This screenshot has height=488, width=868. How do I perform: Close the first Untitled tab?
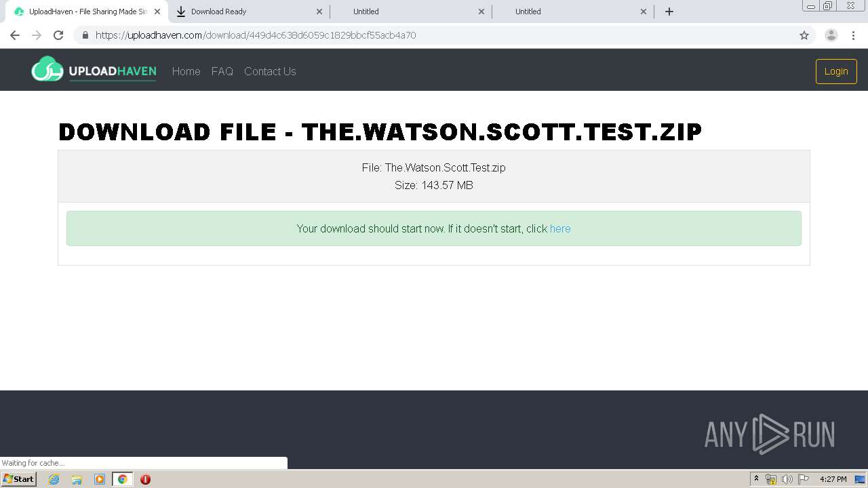(x=481, y=12)
